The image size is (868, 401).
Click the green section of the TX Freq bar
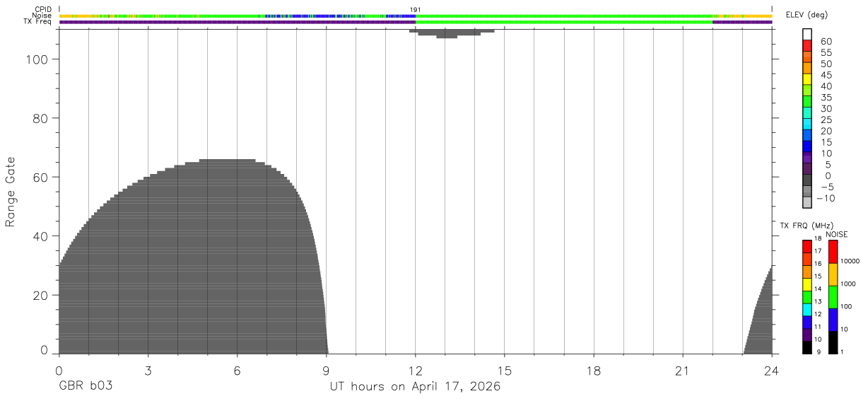(x=564, y=22)
